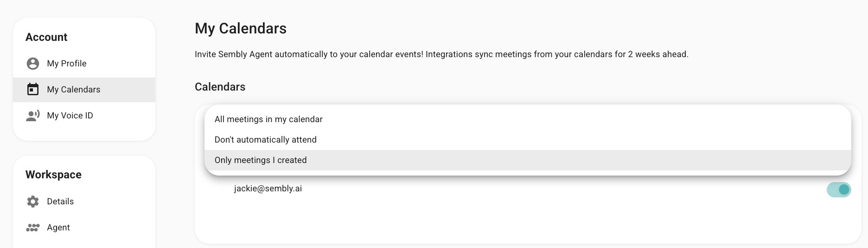The height and width of the screenshot is (248, 868).
Task: Click the Agent dots icon
Action: tap(33, 228)
